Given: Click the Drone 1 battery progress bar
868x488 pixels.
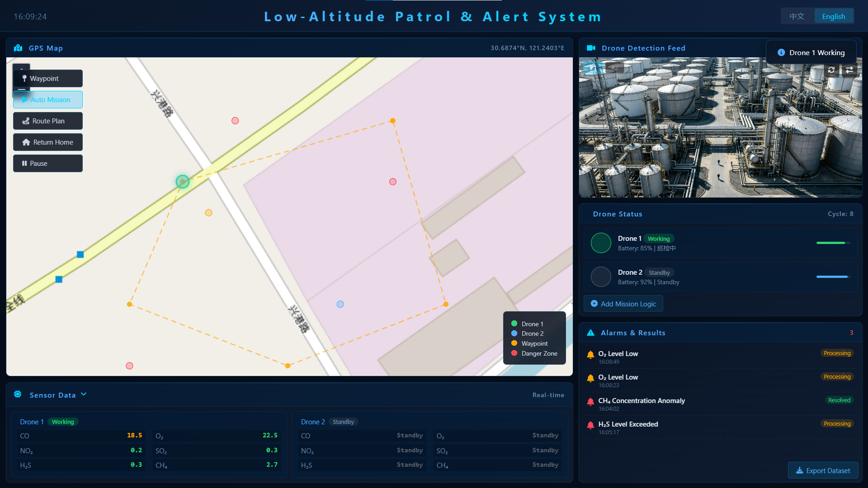Looking at the screenshot, I should coord(833,243).
